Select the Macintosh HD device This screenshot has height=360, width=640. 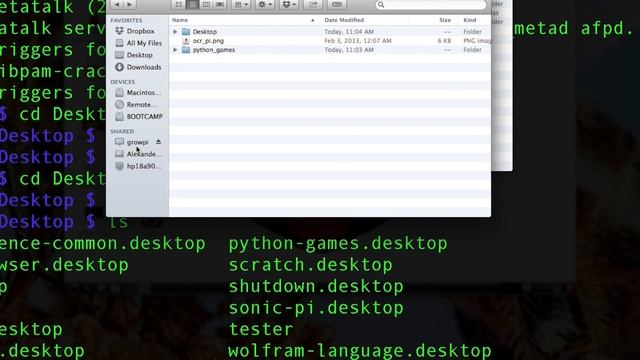pos(143,93)
